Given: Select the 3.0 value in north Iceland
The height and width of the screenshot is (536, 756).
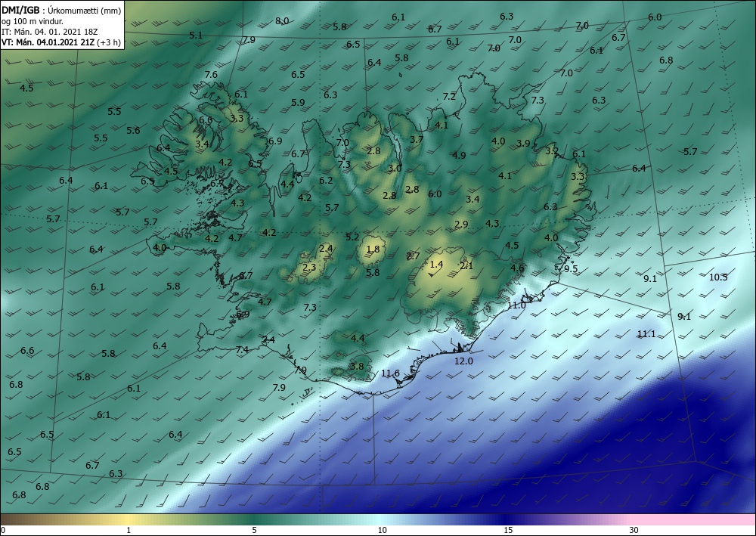Looking at the screenshot, I should 395,169.
